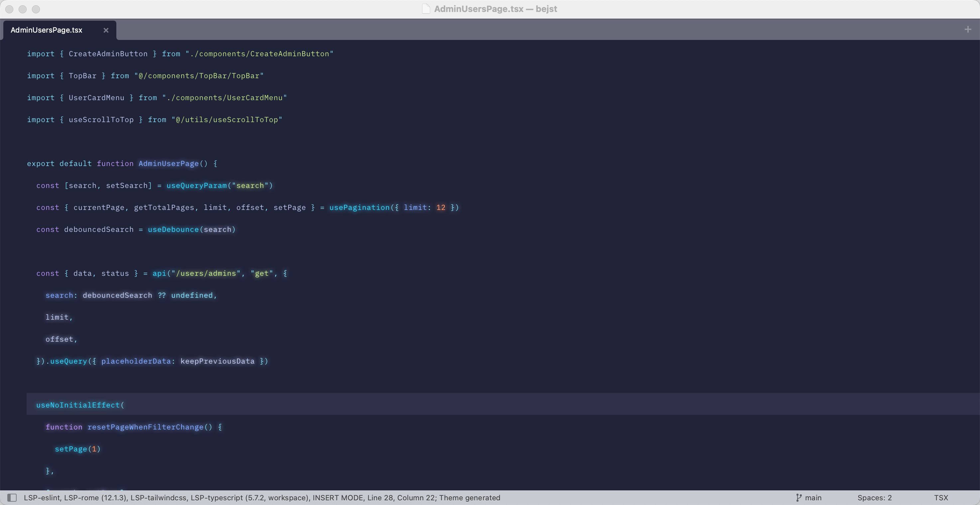
Task: Click the placeholderData property
Action: coord(136,361)
